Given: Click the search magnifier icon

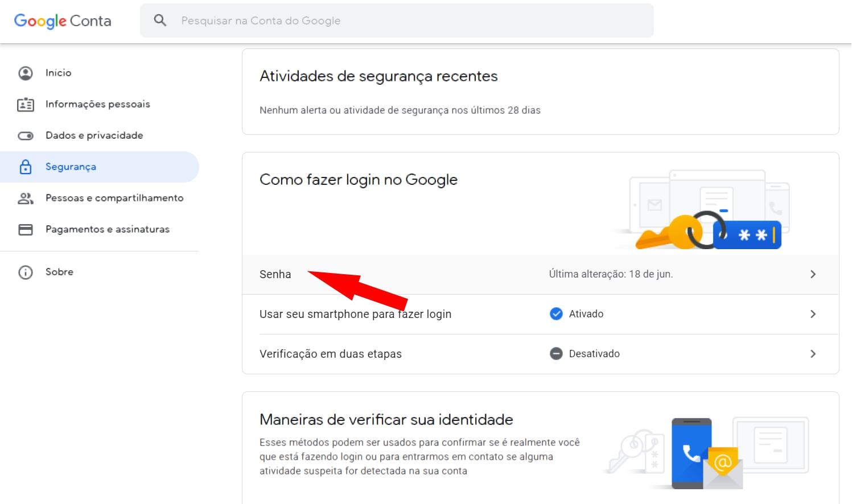Looking at the screenshot, I should (x=160, y=20).
